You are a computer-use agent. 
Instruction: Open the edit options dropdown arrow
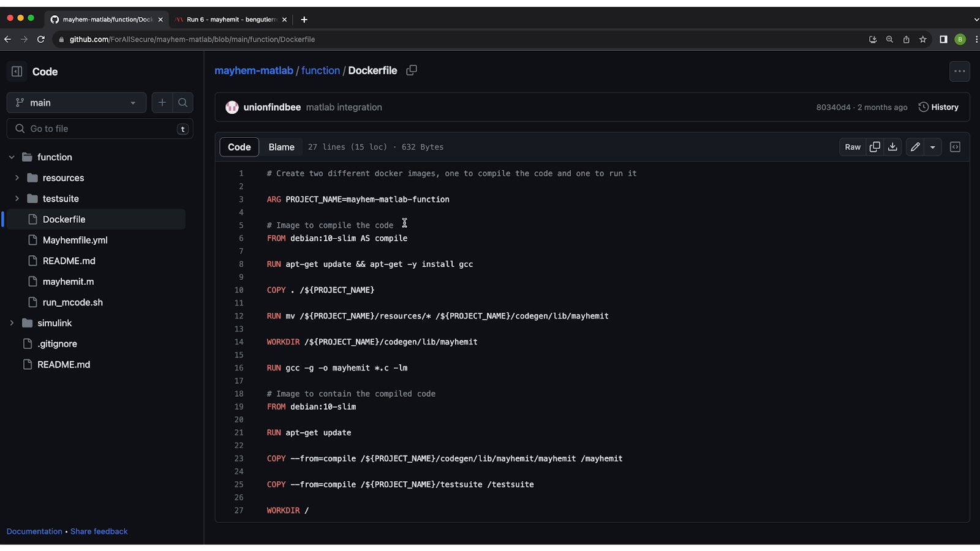point(933,147)
